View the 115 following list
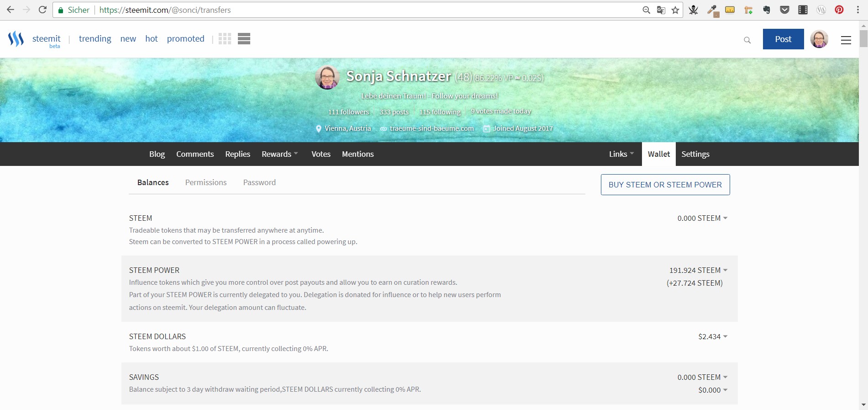Screen dimensions: 868x410 tap(440, 112)
